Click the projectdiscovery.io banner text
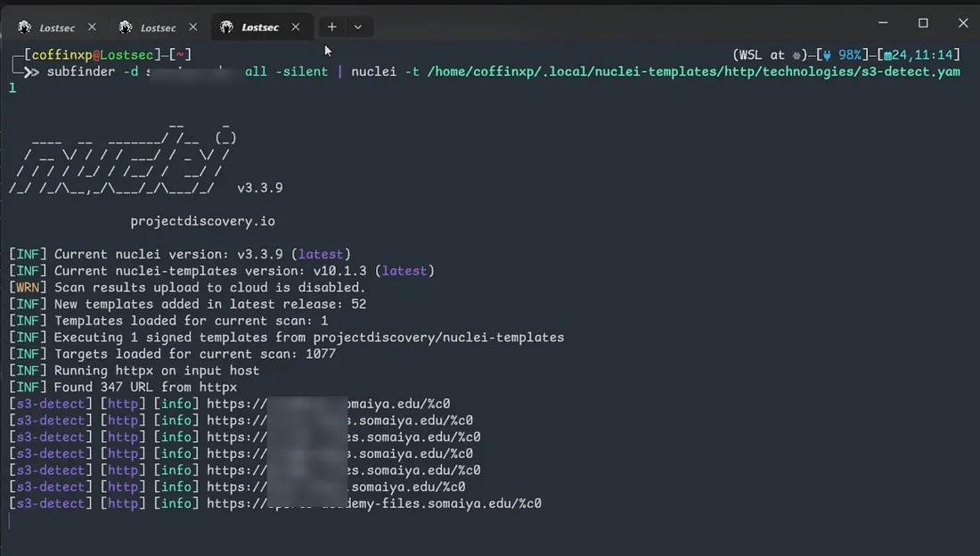Screen dimensions: 980x556 [x=202, y=221]
